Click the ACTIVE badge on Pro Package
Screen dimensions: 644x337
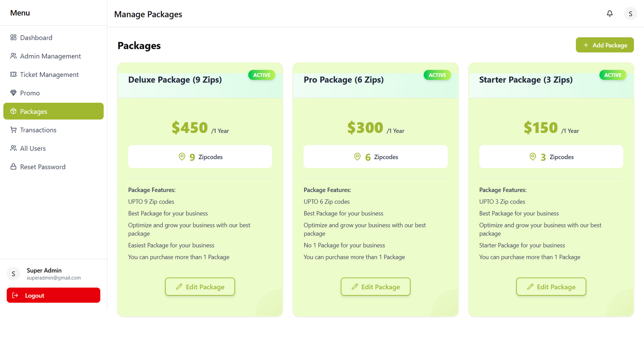(437, 75)
